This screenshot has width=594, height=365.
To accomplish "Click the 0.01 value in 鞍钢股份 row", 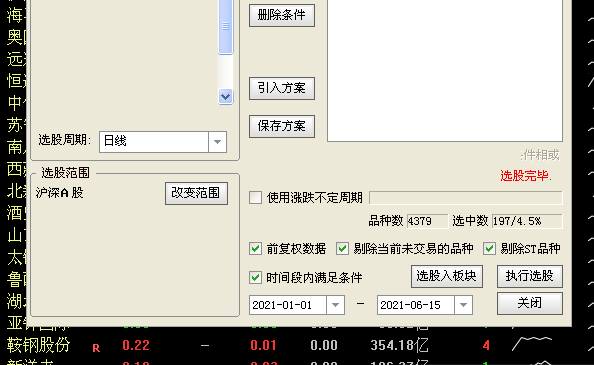I will pyautogui.click(x=263, y=345).
